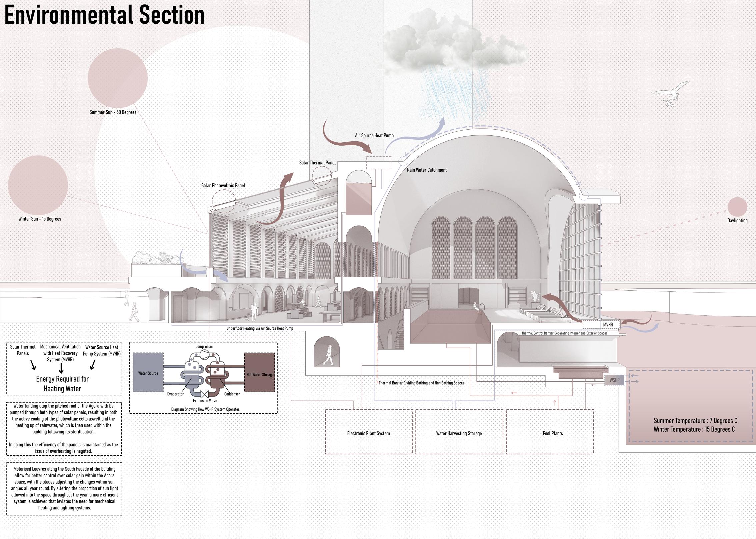Select the Summer Sun circle
This screenshot has height=539, width=756.
(x=118, y=78)
